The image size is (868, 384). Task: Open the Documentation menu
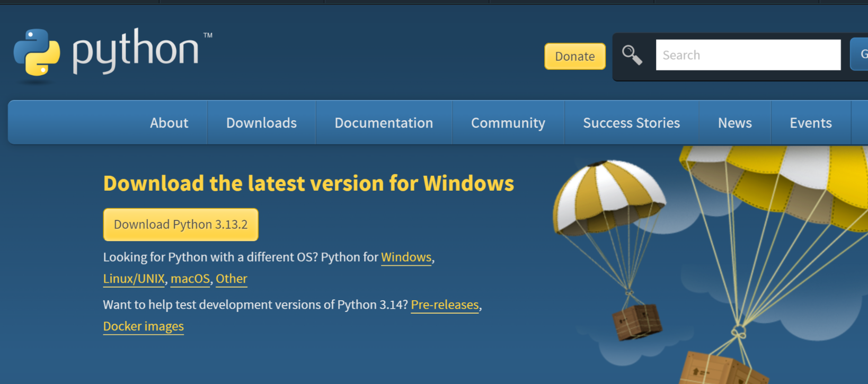pyautogui.click(x=384, y=123)
